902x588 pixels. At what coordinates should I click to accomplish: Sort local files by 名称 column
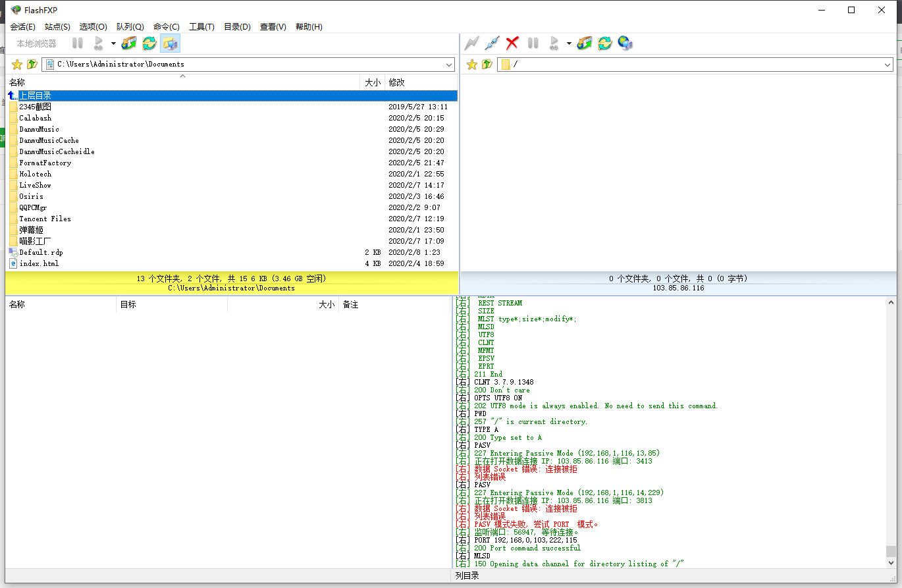(183, 82)
